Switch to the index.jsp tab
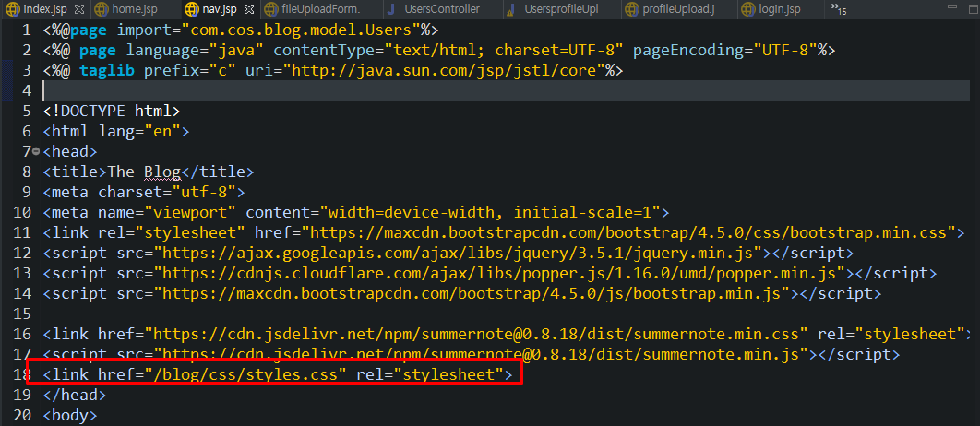Viewport: 980px width, 426px height. [x=43, y=9]
